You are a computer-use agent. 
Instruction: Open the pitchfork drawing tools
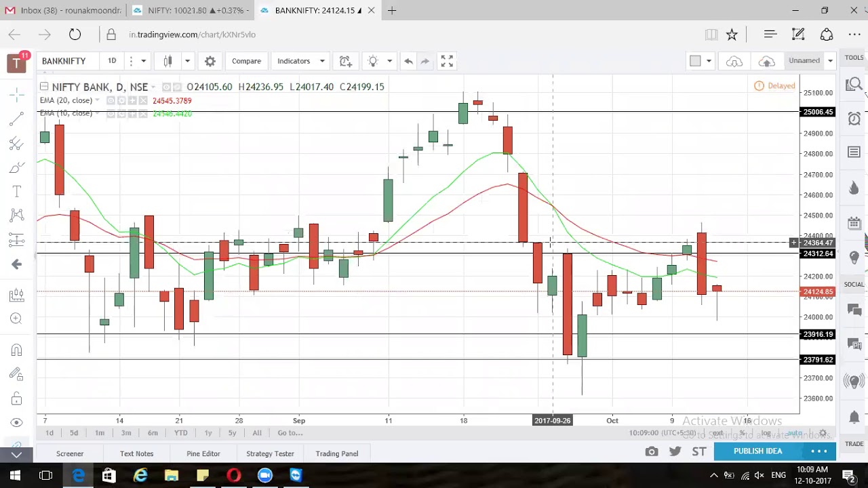16,143
